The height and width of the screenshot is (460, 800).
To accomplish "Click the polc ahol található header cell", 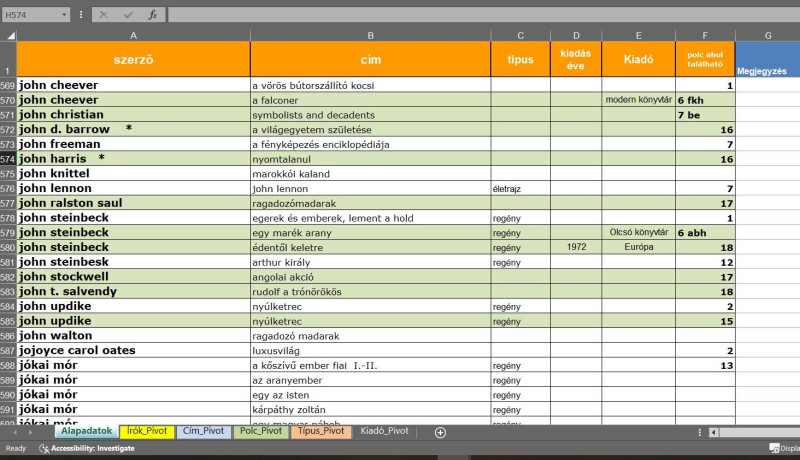I will 705,59.
